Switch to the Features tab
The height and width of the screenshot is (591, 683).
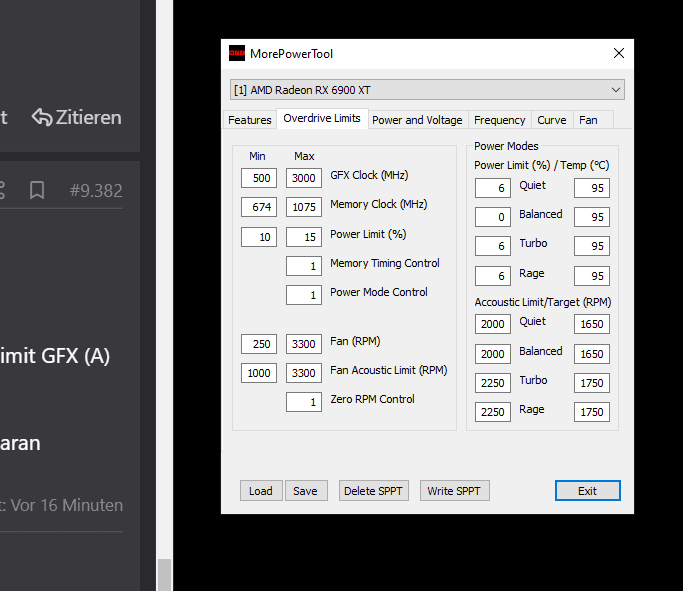point(250,120)
